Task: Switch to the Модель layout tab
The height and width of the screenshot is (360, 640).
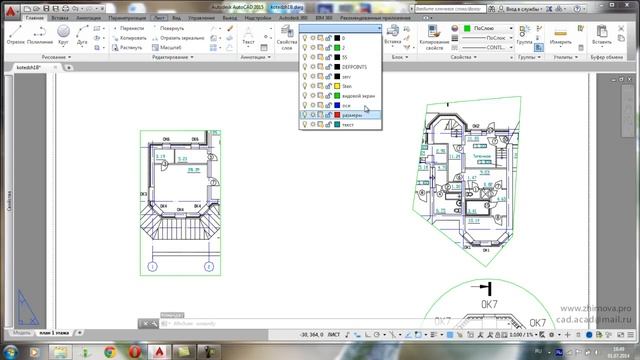Action: [21, 333]
